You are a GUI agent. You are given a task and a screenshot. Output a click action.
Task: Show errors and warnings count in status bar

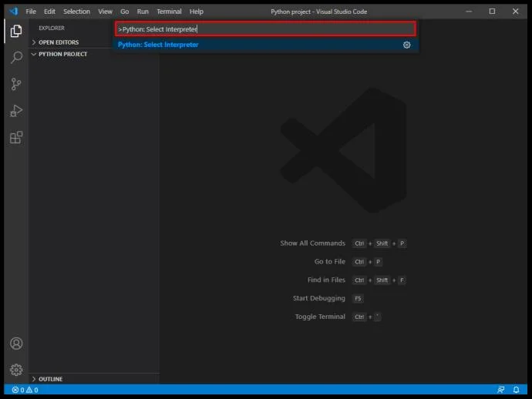pos(25,390)
